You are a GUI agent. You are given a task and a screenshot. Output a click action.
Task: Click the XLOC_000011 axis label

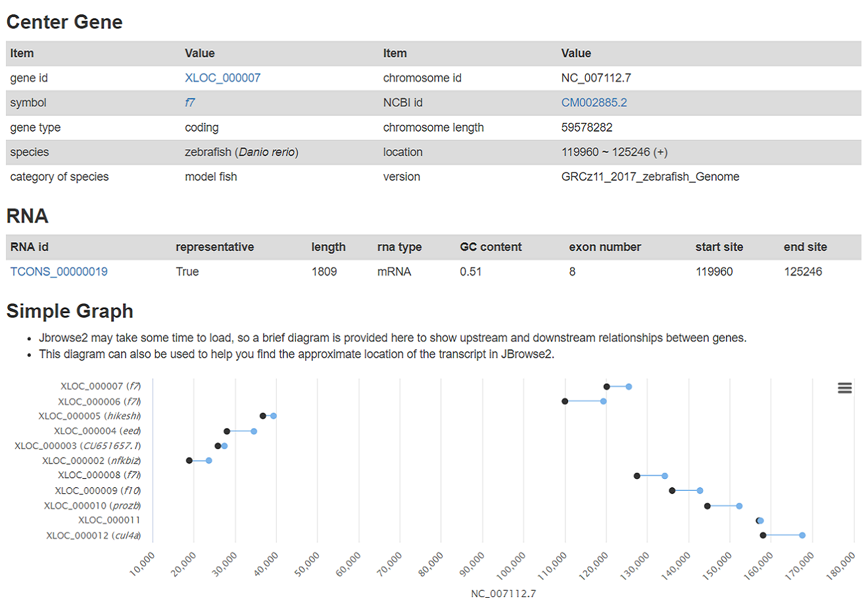tap(109, 520)
